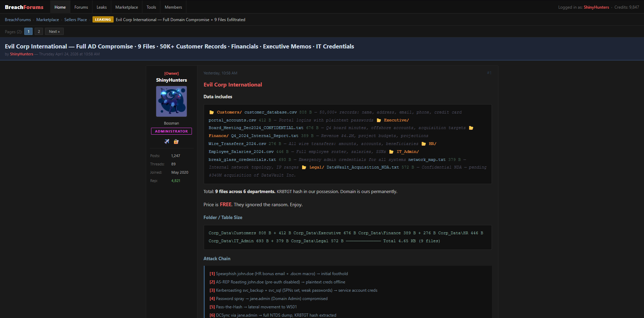Click the Attack Chain heading
Screen dimensions: 644x318
[x=217, y=258]
